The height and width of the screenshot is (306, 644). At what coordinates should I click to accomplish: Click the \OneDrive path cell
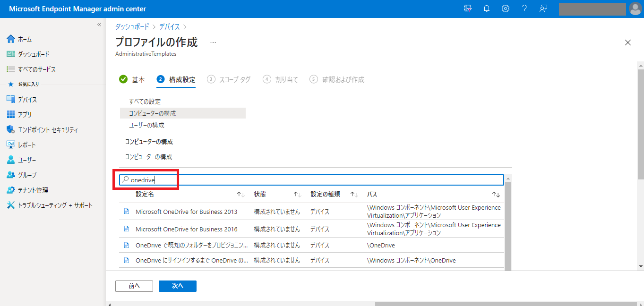pyautogui.click(x=381, y=245)
